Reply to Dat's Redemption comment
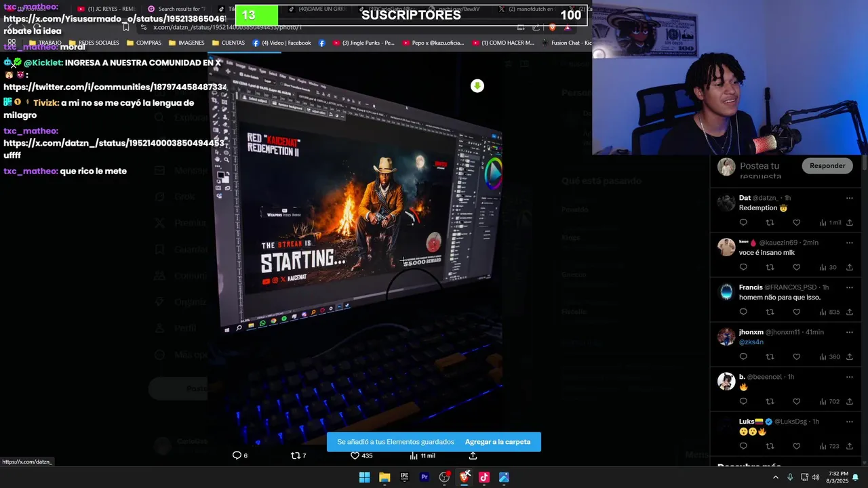Viewport: 868px width, 488px height. click(x=743, y=222)
